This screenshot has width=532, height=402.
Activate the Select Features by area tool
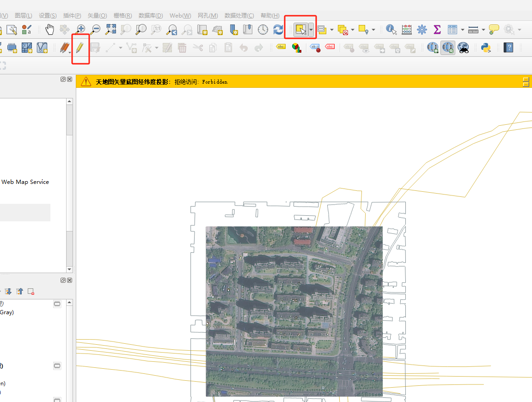(x=301, y=30)
